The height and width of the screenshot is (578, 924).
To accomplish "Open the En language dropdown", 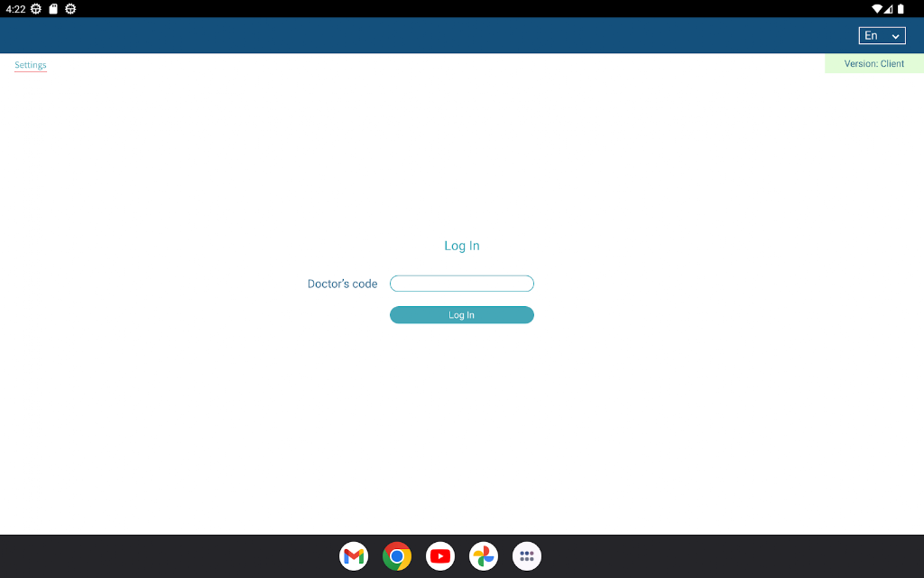I will click(x=882, y=35).
